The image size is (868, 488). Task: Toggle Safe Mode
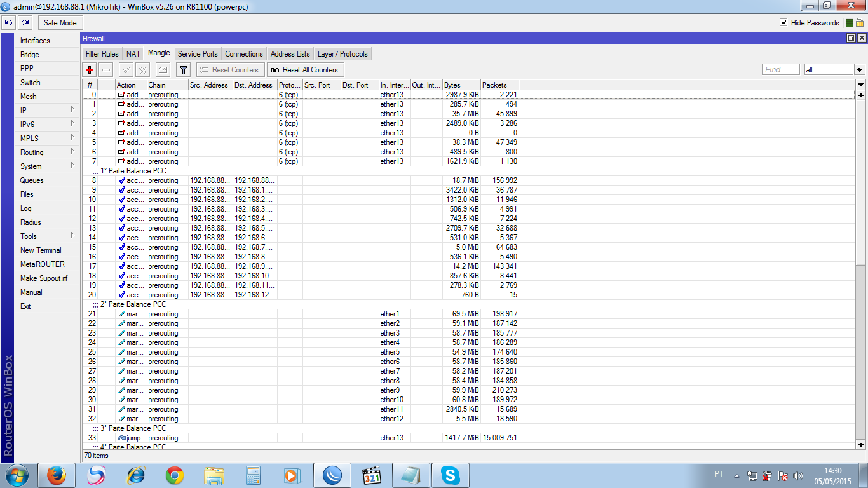pyautogui.click(x=60, y=23)
